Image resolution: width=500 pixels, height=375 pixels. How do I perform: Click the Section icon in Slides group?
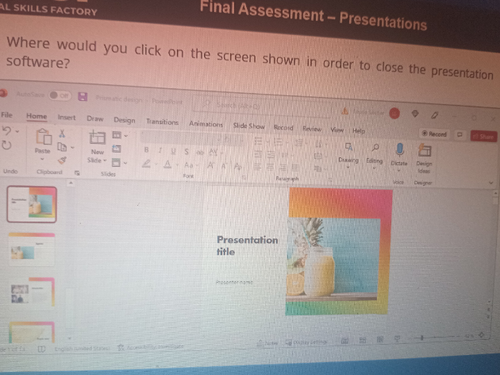(x=116, y=162)
